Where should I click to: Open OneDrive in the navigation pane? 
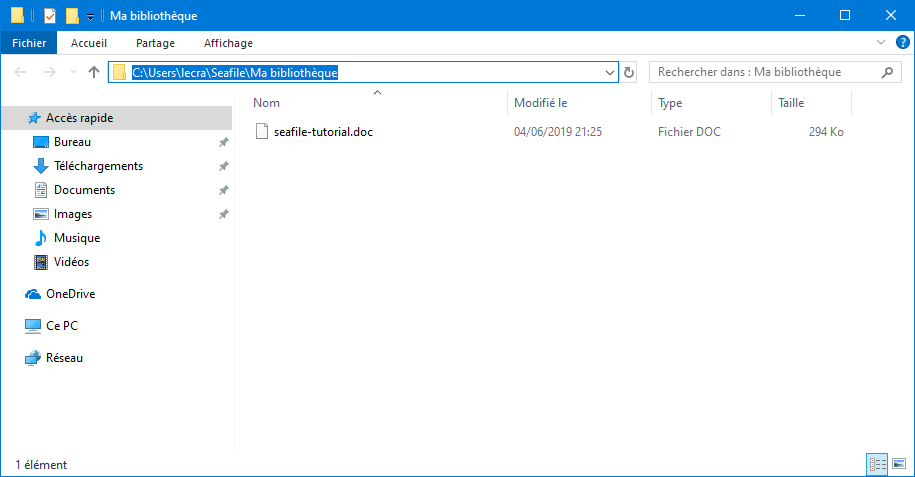click(x=71, y=294)
